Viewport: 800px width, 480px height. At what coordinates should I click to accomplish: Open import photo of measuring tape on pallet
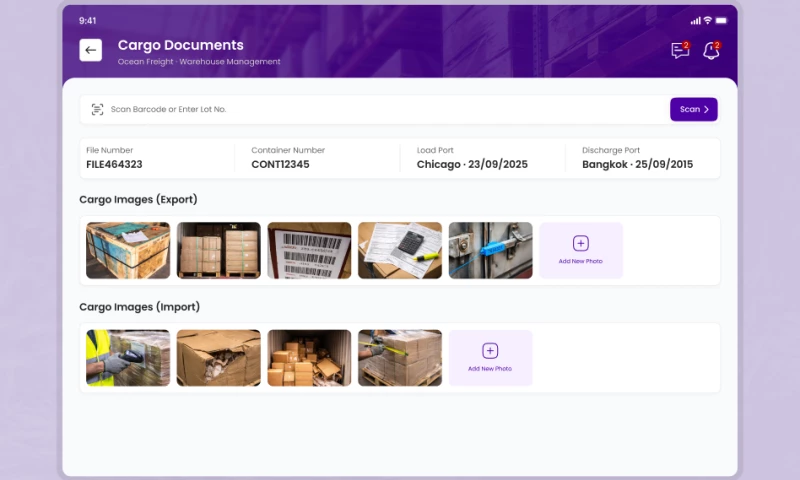coord(400,358)
